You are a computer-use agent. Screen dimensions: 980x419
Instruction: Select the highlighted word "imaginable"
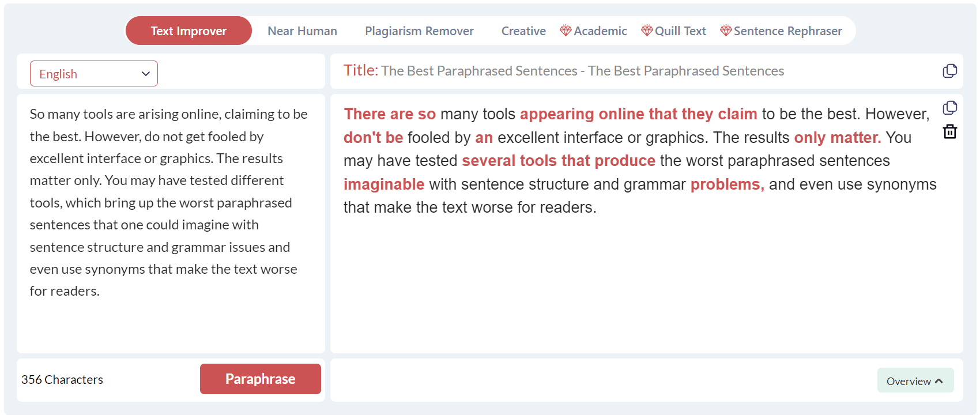click(384, 184)
